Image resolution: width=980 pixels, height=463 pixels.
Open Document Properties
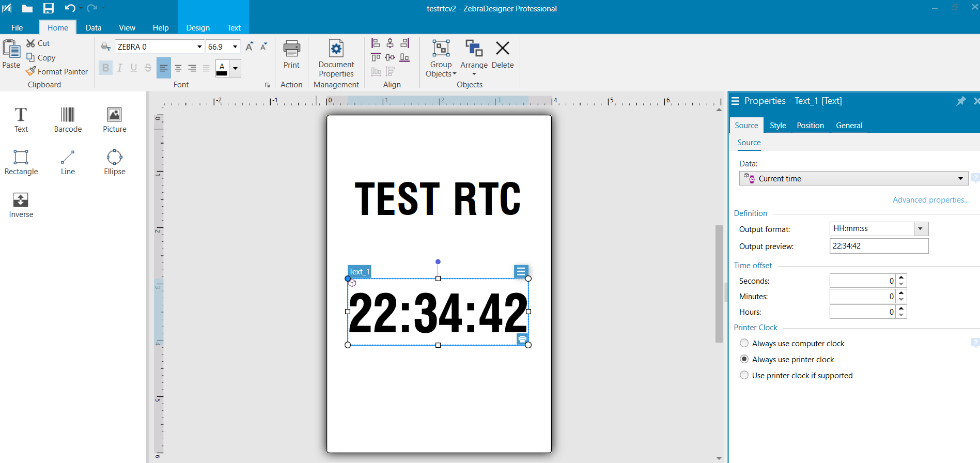336,58
